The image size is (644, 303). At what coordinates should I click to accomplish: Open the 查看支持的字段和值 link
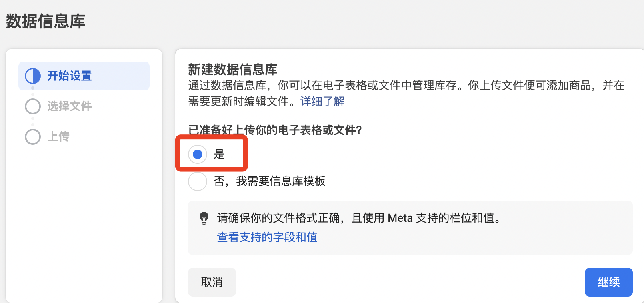266,237
